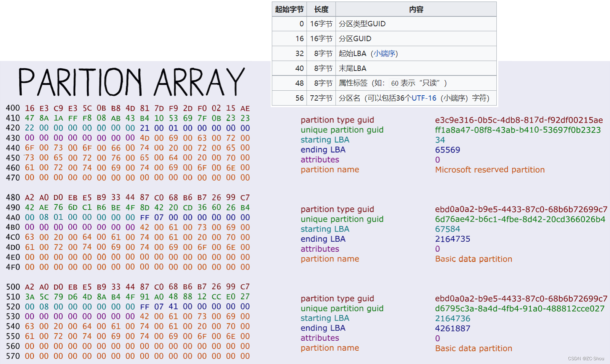This screenshot has height=364, width=610.
Task: Select hex offset label 400
Action: coord(13,108)
